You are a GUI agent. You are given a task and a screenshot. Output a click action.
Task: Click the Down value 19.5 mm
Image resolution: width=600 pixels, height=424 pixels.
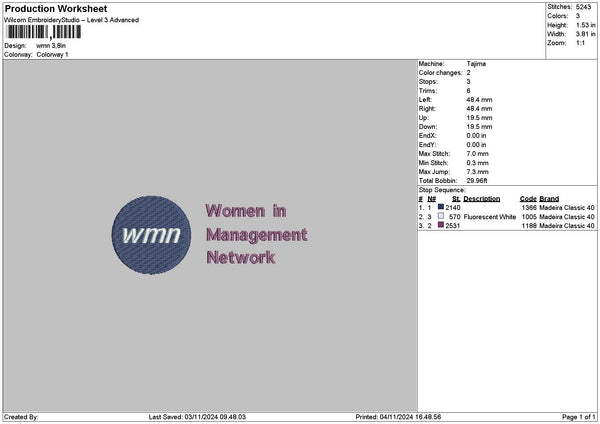(x=479, y=127)
